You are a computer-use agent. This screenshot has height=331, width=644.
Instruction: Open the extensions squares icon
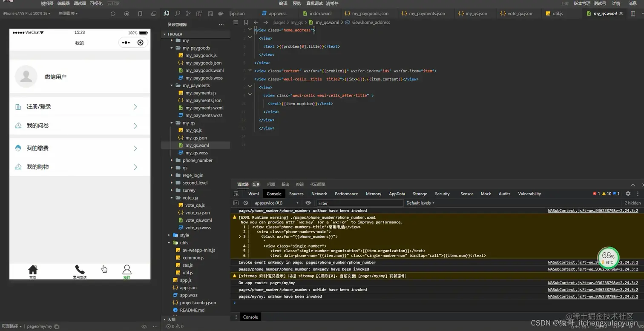coord(199,14)
